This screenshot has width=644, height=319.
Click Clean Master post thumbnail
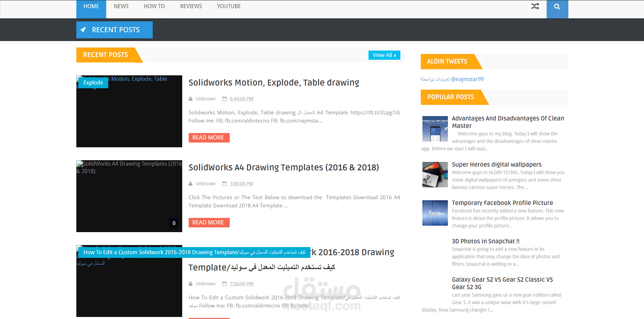(435, 129)
